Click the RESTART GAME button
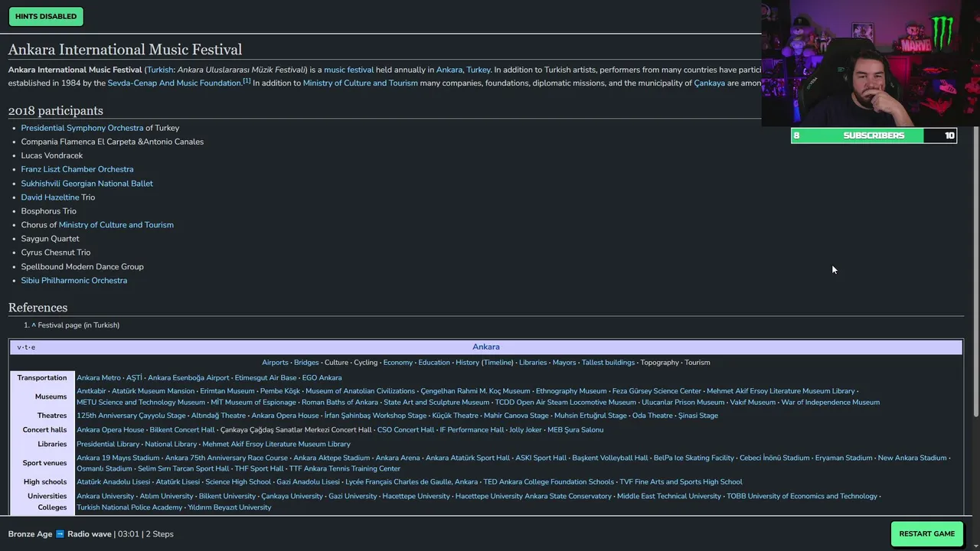This screenshot has width=980, height=551. pos(926,533)
